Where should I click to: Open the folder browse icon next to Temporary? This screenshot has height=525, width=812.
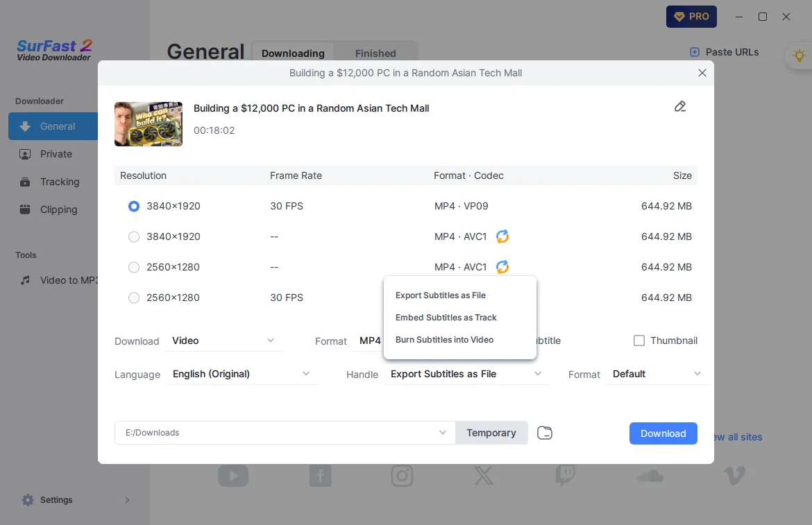click(545, 433)
